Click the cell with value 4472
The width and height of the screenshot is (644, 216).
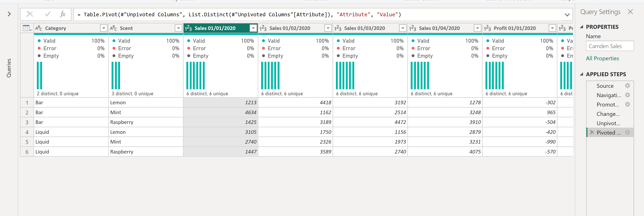(370, 122)
